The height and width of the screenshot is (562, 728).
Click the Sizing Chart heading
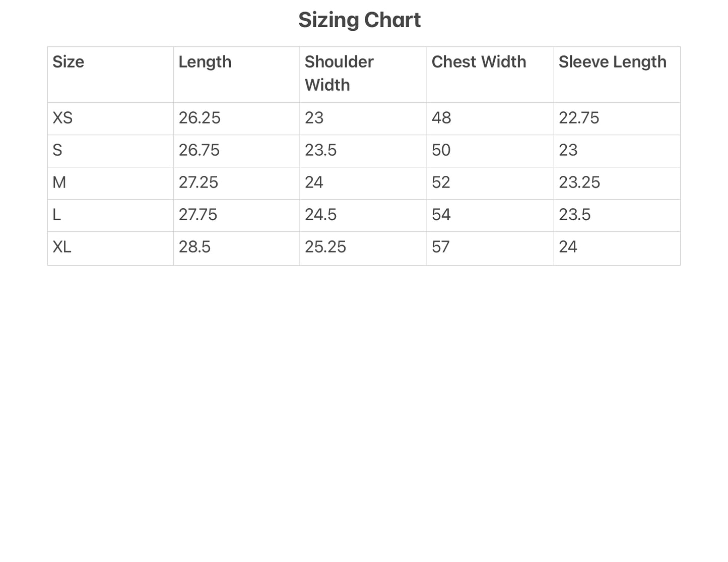359,20
